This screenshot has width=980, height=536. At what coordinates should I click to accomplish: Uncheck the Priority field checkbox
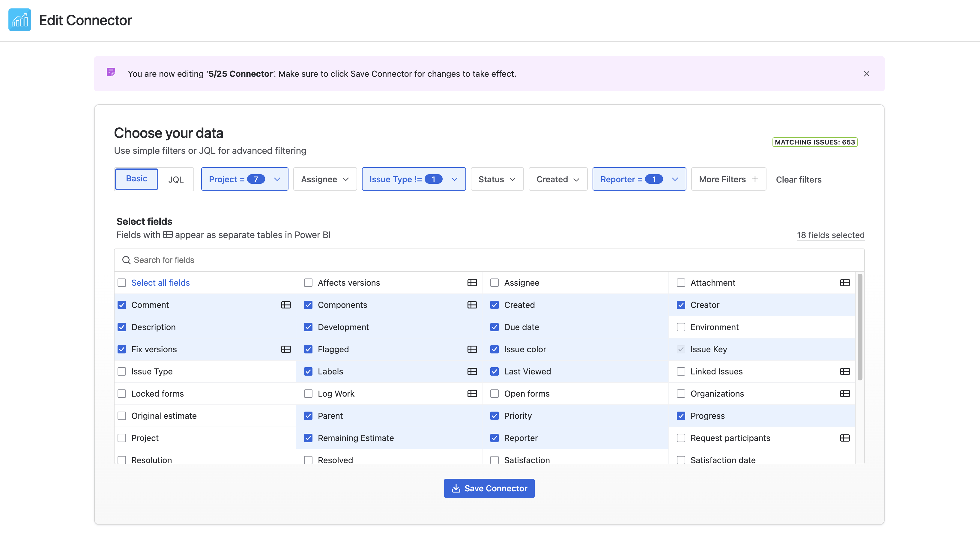[494, 416]
